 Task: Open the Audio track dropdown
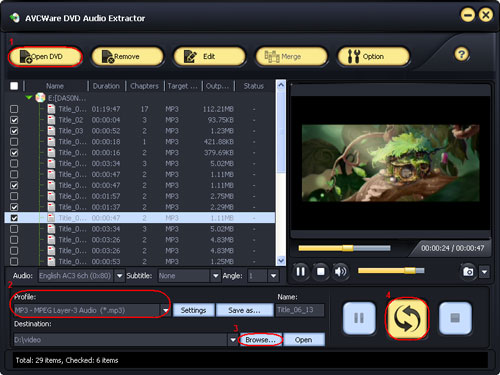pos(119,276)
